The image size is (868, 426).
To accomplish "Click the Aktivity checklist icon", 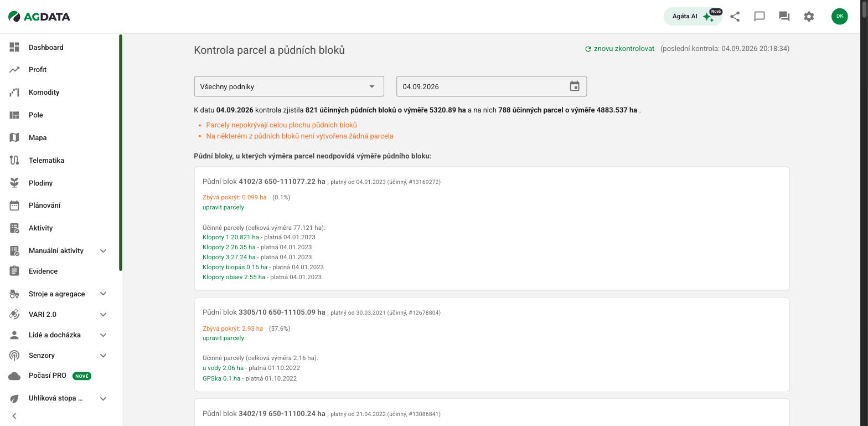I will [x=14, y=228].
